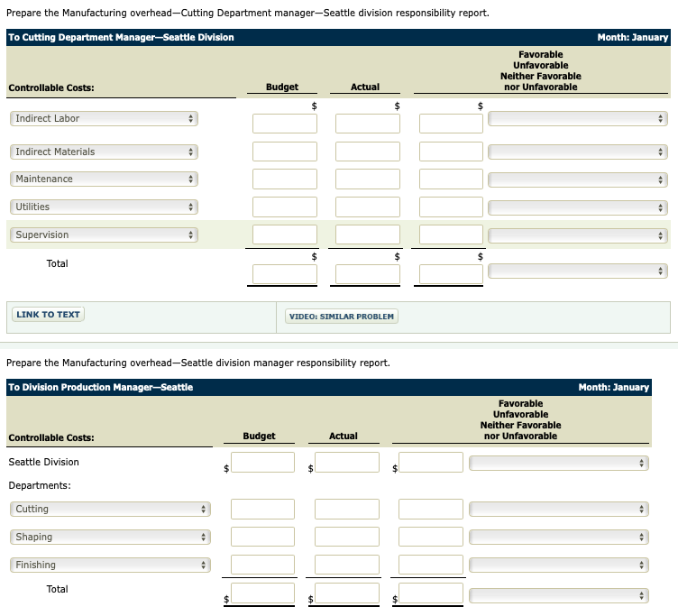Open the Shaping department dropdown
This screenshot has height=616, width=678.
point(110,537)
